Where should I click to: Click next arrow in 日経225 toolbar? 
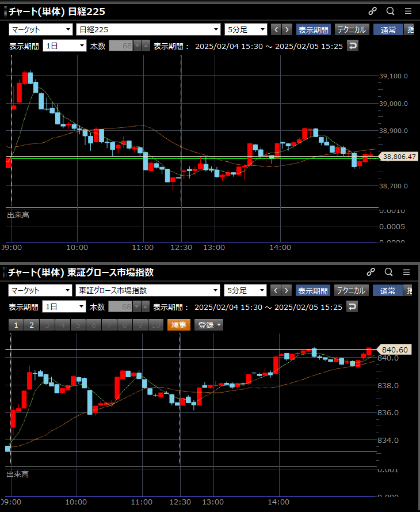[x=287, y=29]
